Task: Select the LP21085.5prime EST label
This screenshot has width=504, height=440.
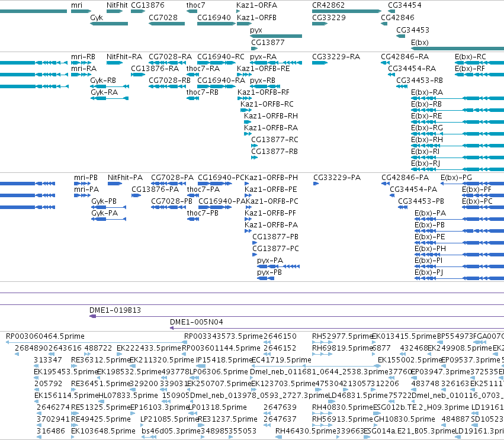Action: 170,419
